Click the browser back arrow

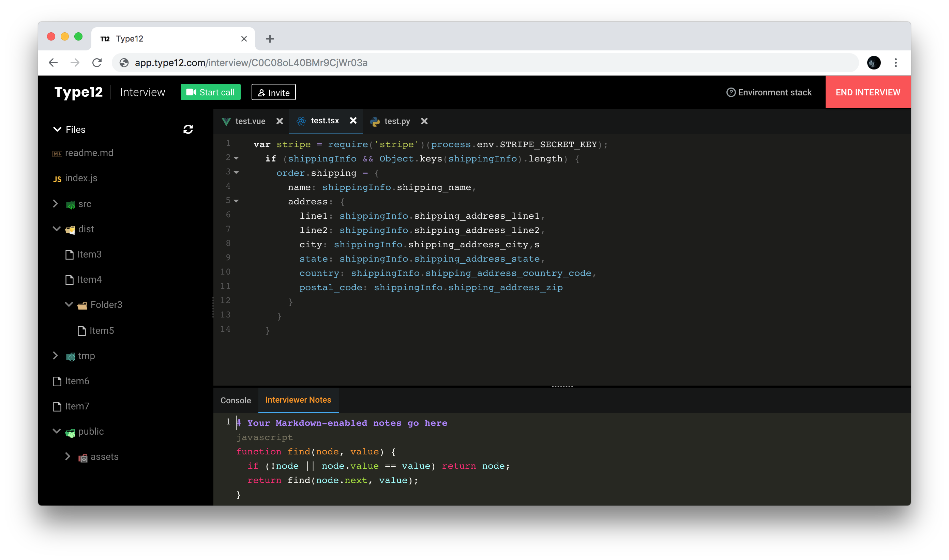click(53, 63)
